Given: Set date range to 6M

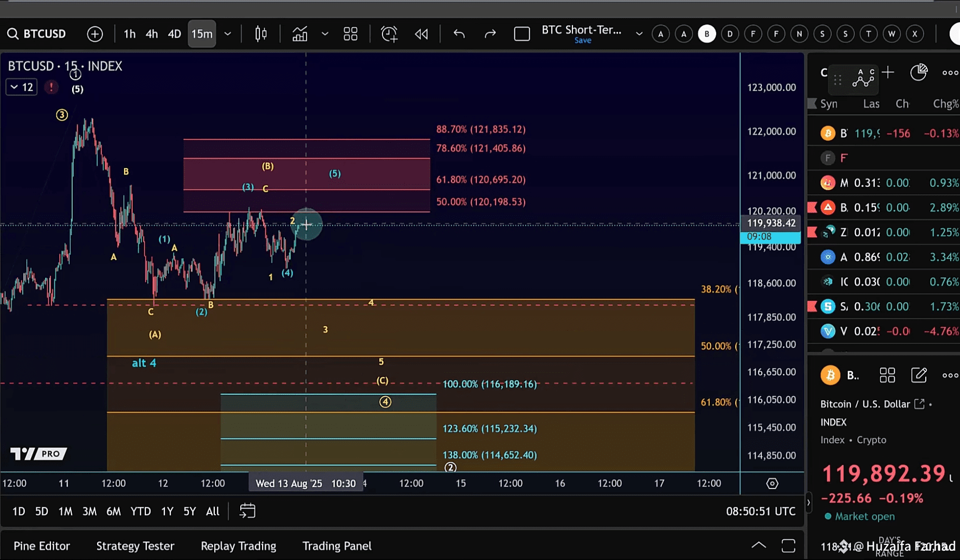Looking at the screenshot, I should pos(114,511).
